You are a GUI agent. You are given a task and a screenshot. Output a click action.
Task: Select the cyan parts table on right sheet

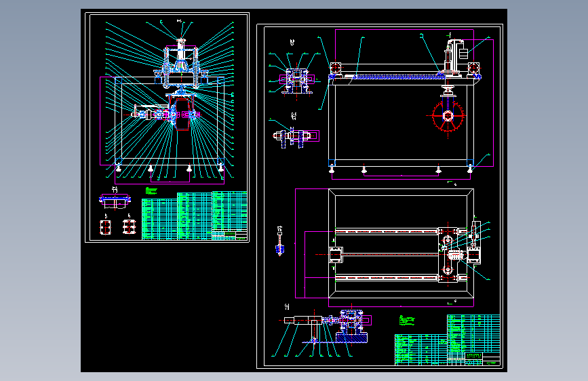point(448,340)
